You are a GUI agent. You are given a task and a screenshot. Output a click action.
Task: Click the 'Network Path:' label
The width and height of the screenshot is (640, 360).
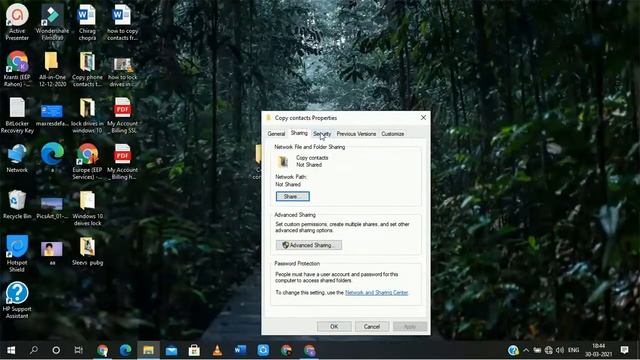pyautogui.click(x=291, y=177)
